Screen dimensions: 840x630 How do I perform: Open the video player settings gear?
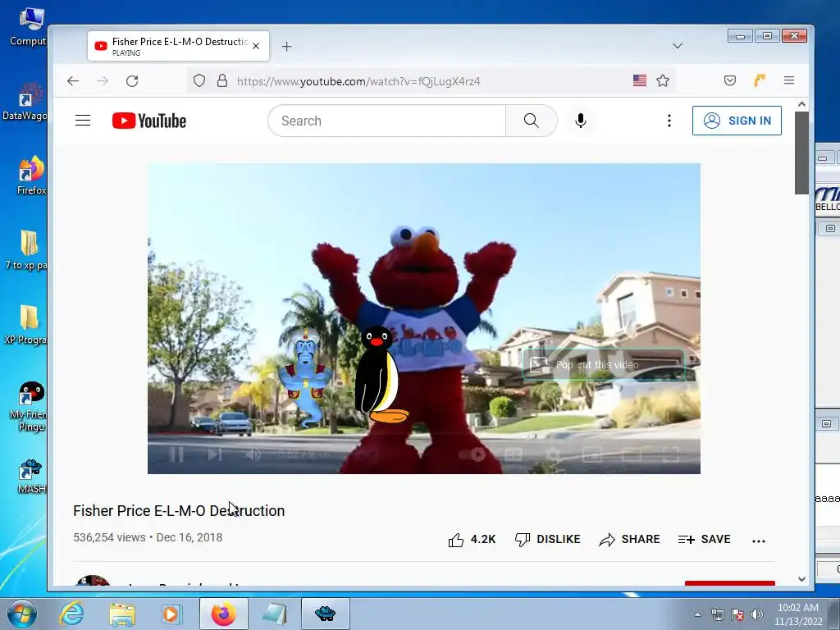click(x=553, y=454)
